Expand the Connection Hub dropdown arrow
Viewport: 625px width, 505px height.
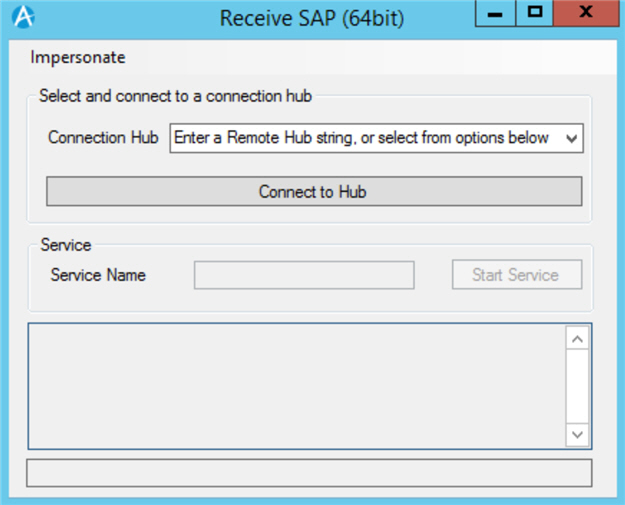coord(572,138)
